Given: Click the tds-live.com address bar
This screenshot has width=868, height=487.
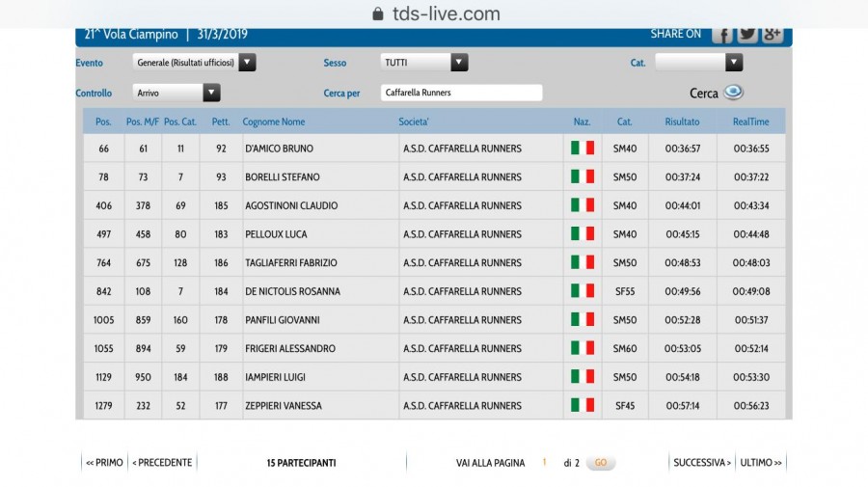Looking at the screenshot, I should (x=436, y=14).
